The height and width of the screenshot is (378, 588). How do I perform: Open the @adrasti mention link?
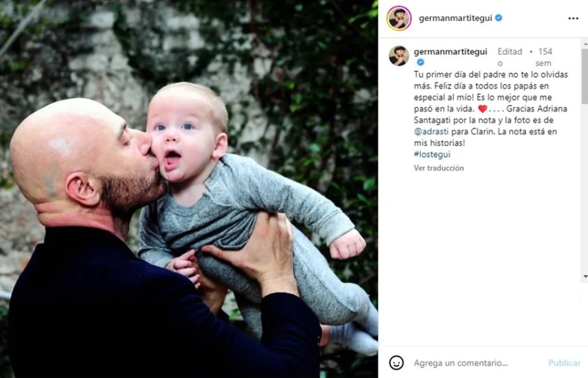pos(431,131)
